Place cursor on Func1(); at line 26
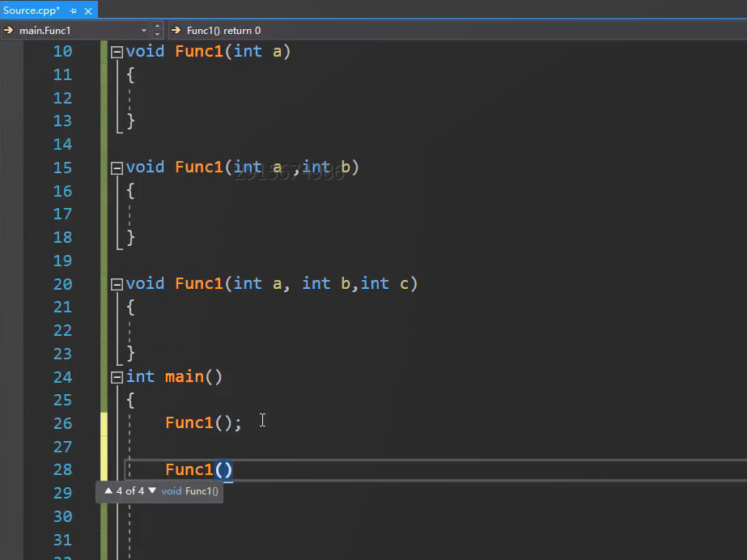The image size is (747, 560). [203, 423]
